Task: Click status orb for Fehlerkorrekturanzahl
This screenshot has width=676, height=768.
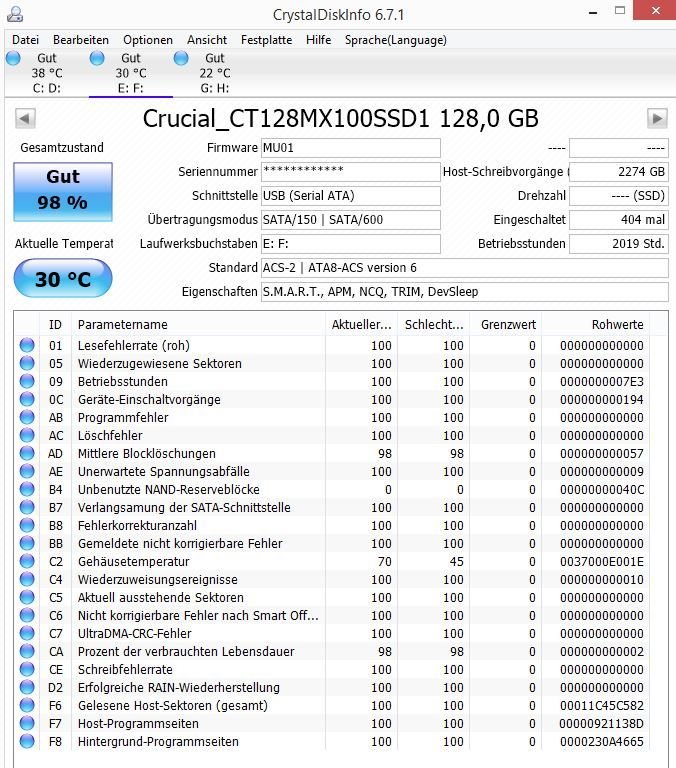Action: pyautogui.click(x=27, y=526)
